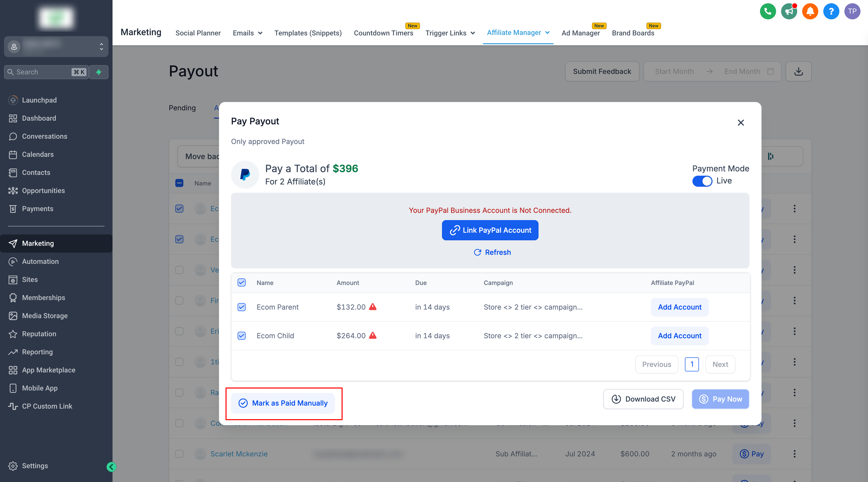868x482 pixels.
Task: Uncheck the select-all checkbox in dialog header
Action: tap(242, 283)
